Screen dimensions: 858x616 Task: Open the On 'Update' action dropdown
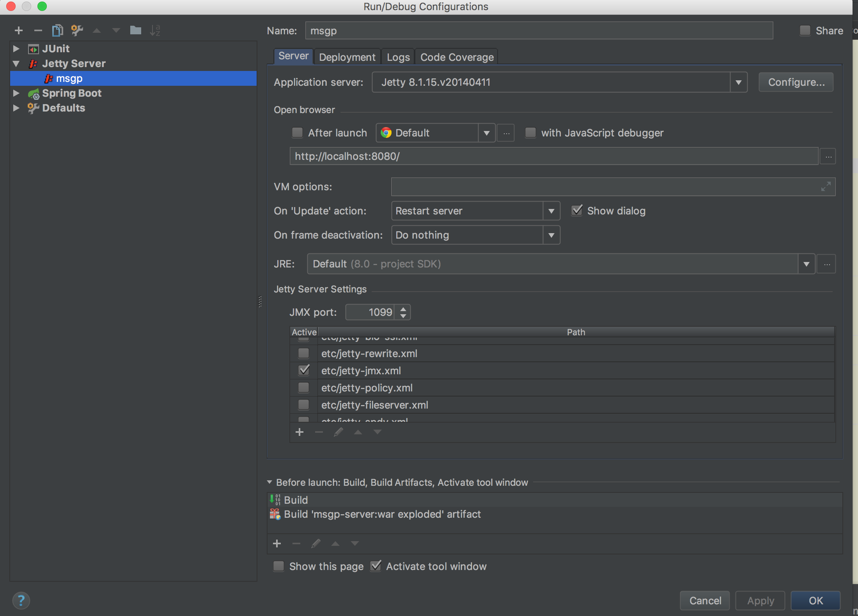551,211
